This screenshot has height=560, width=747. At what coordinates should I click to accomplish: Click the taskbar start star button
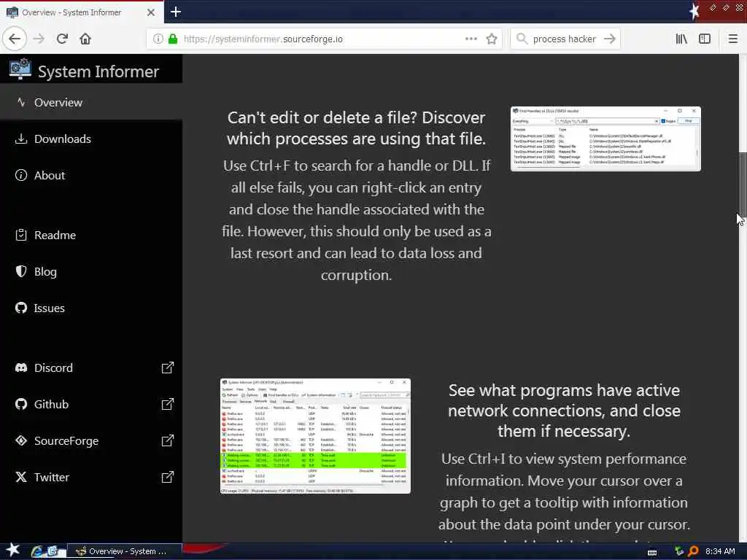coord(12,550)
